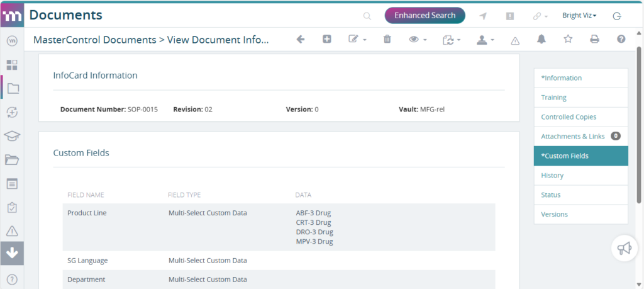644x289 pixels.
Task: Open the warning triangle icon in sidebar
Action: [x=13, y=231]
